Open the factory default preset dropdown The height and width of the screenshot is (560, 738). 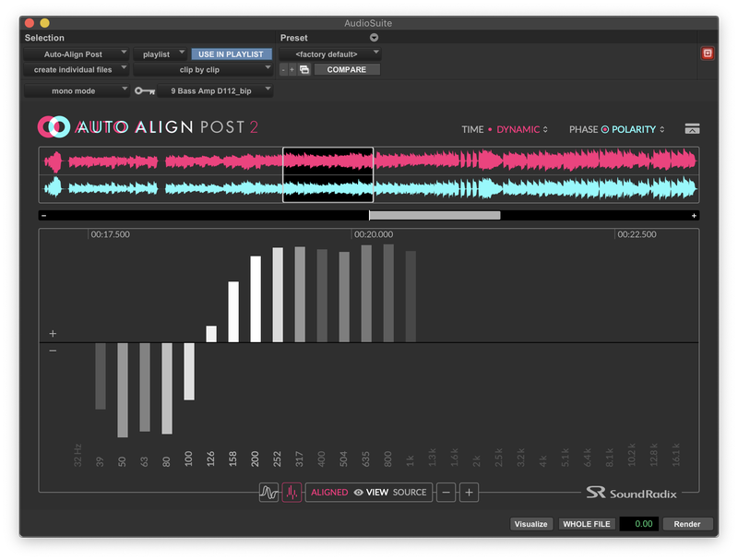pos(332,54)
